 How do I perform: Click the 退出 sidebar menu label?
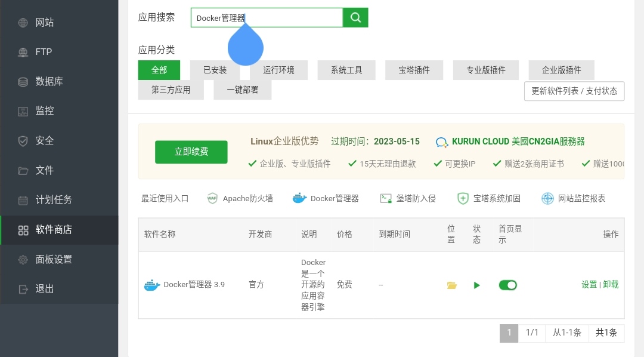click(x=45, y=289)
